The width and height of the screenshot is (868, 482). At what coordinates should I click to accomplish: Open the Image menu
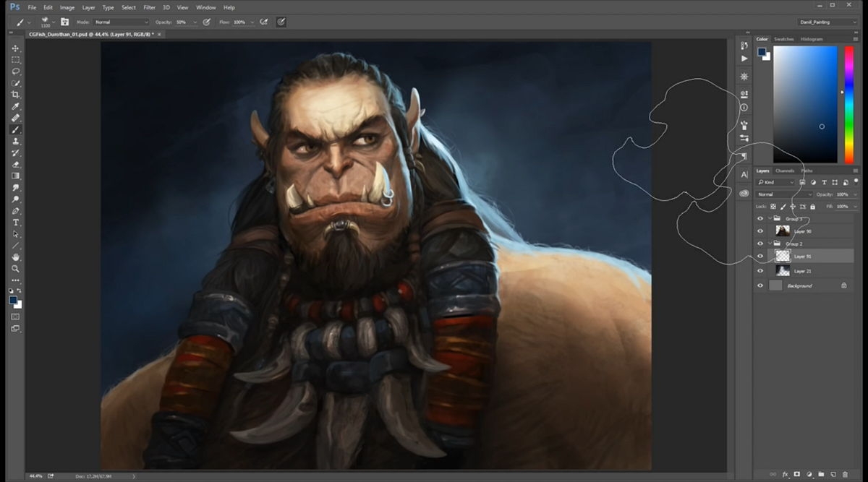[x=67, y=7]
